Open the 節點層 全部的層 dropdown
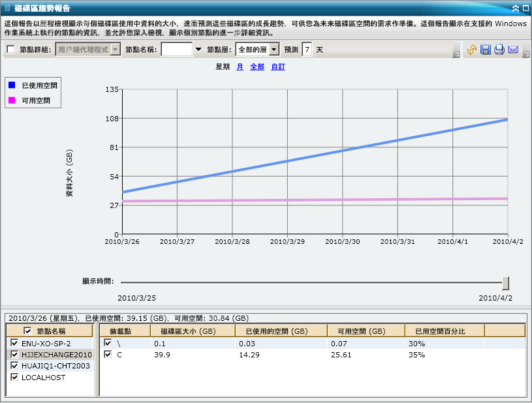 click(258, 50)
